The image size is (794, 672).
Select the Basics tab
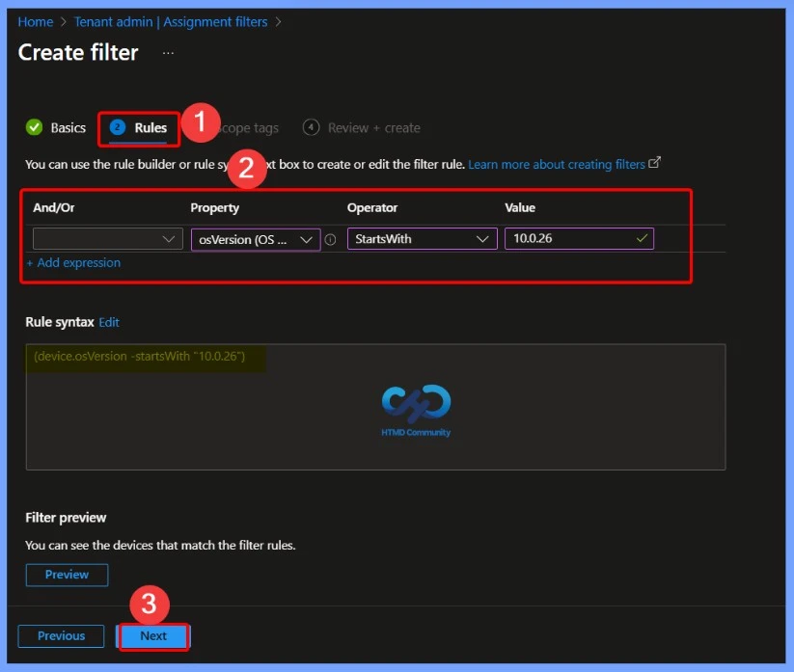(66, 126)
